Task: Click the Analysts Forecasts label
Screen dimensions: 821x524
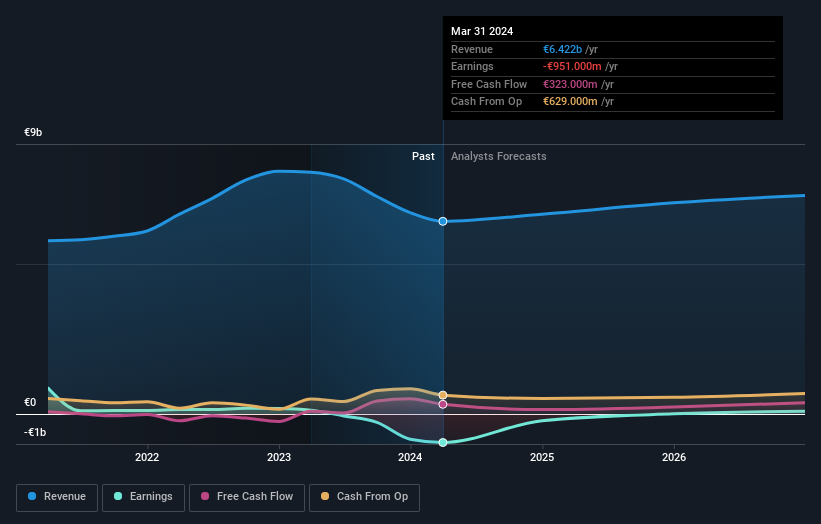Action: pos(498,156)
